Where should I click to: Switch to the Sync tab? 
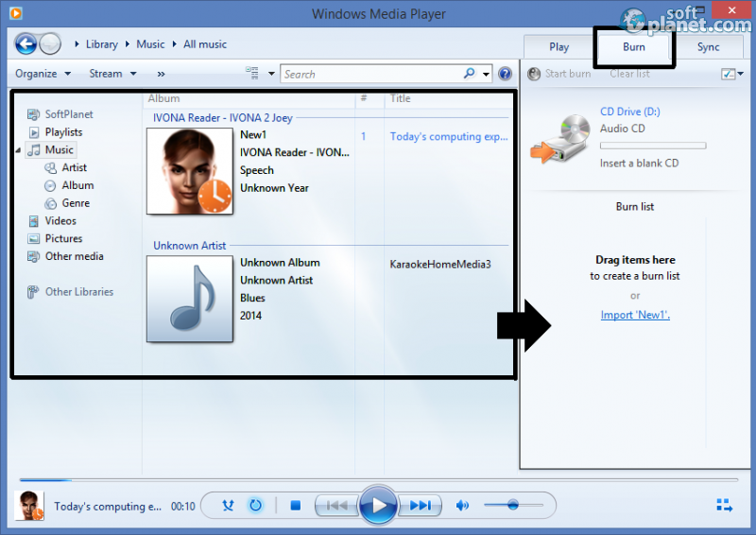click(x=708, y=47)
